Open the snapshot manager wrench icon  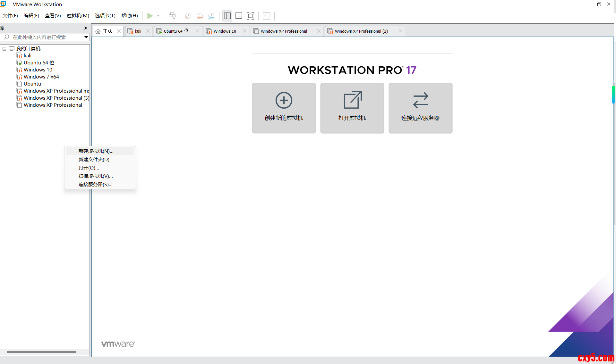coord(211,16)
